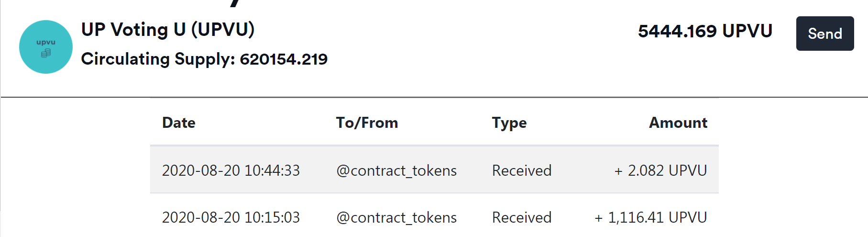Select the 10:44:33 transaction date

231,170
